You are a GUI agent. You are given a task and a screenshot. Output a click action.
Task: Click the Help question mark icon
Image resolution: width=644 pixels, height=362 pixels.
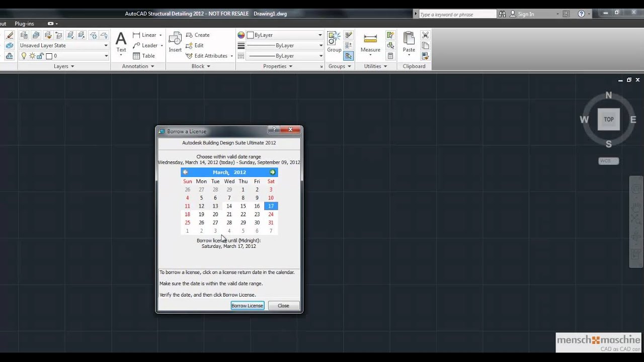pyautogui.click(x=582, y=14)
